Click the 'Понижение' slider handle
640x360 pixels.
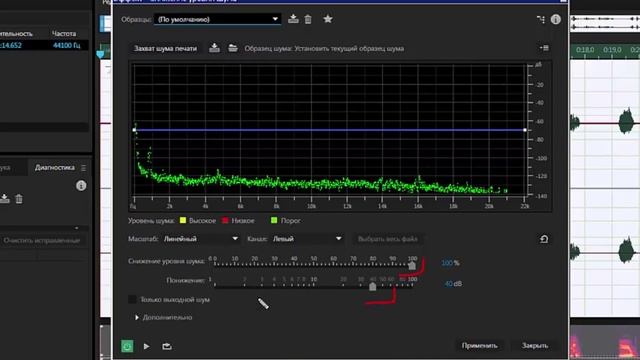coord(372,287)
